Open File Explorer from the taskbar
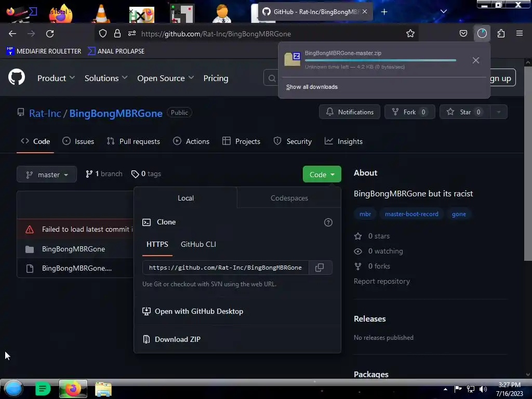The height and width of the screenshot is (399, 532). pos(103,389)
